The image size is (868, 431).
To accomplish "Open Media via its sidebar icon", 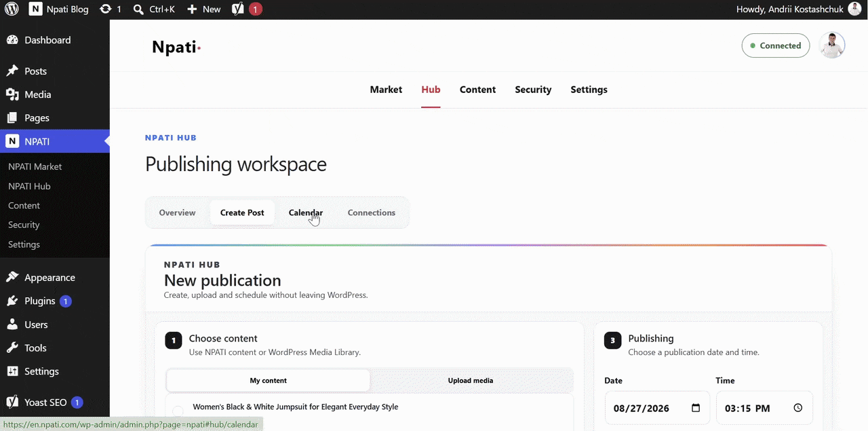I will [x=12, y=94].
